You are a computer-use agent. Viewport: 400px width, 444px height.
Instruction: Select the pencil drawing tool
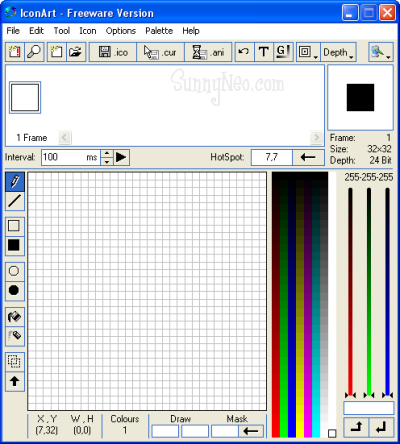coord(15,182)
